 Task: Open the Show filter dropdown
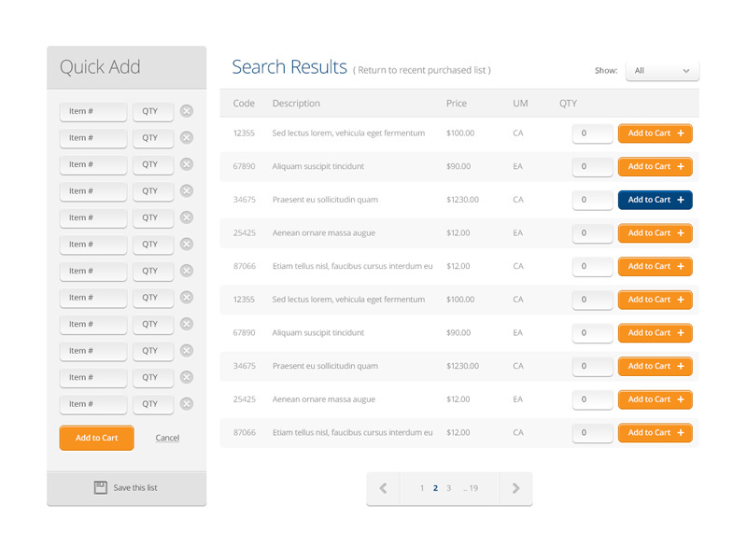tap(662, 70)
